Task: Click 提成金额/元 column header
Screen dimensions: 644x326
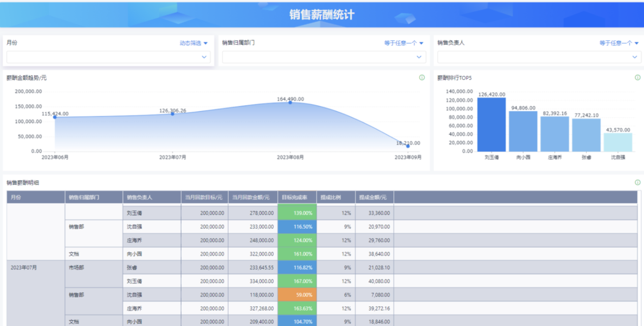Action: pos(374,197)
